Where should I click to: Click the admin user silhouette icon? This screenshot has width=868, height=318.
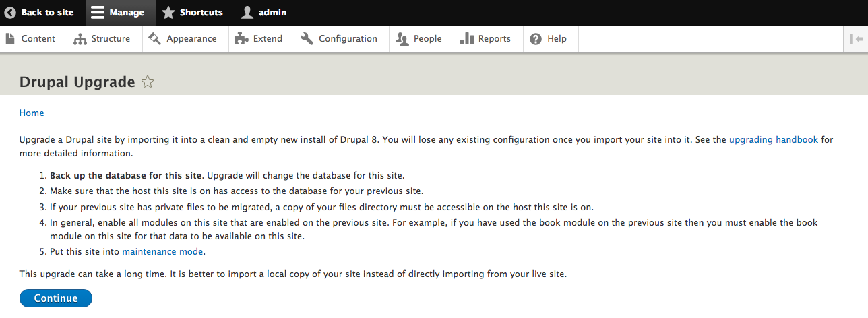[247, 13]
